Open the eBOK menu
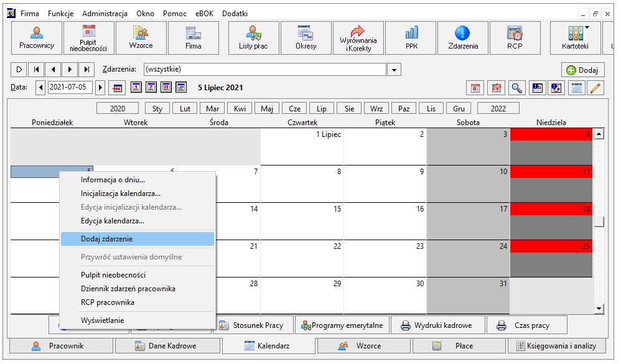This screenshot has width=621, height=364. (x=204, y=14)
